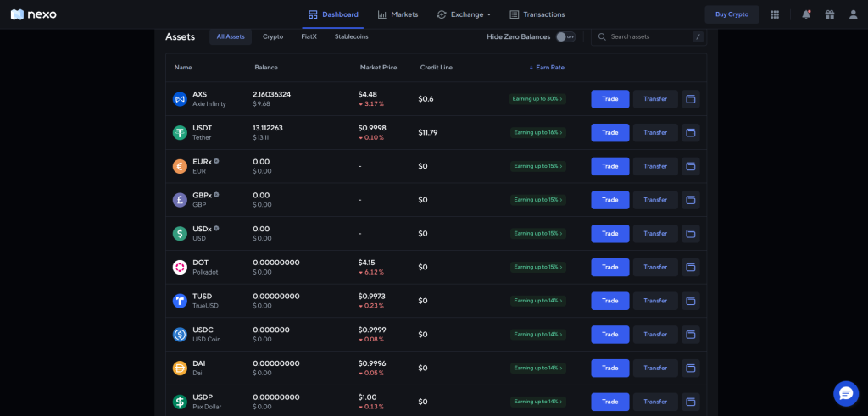Filter assets by FiatX
868x416 pixels.
[309, 36]
